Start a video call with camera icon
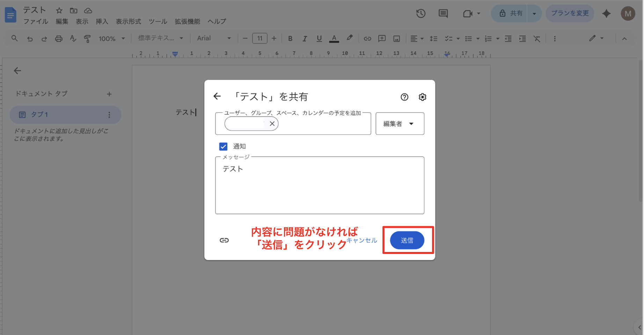The height and width of the screenshot is (335, 644). [x=468, y=14]
